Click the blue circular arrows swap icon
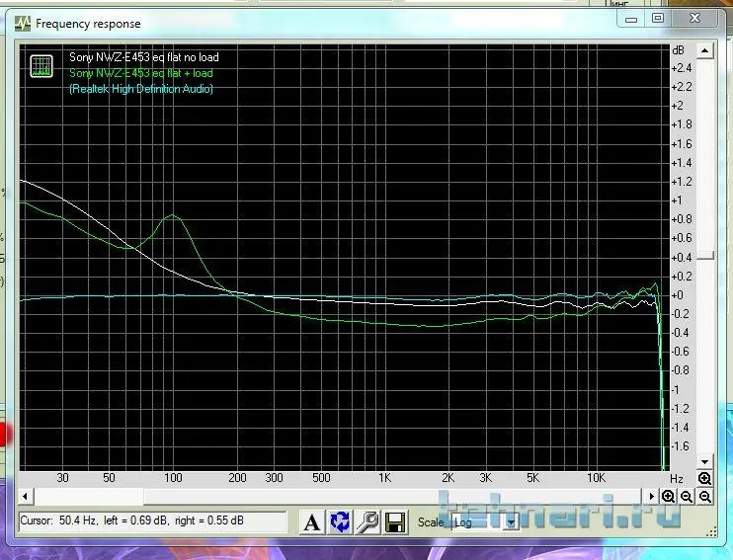The image size is (733, 560). tap(341, 522)
